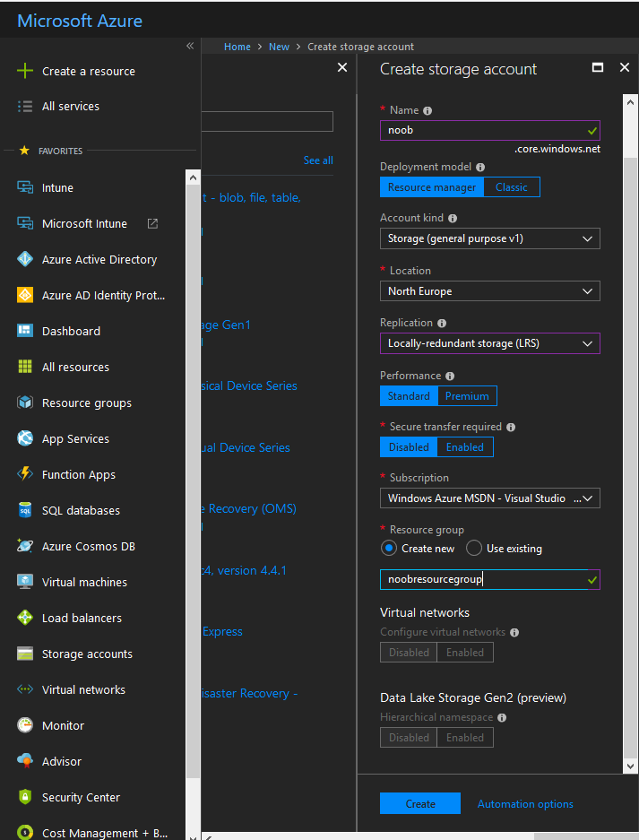This screenshot has width=639, height=840.
Task: Click the info icon next to Performance
Action: click(x=450, y=376)
